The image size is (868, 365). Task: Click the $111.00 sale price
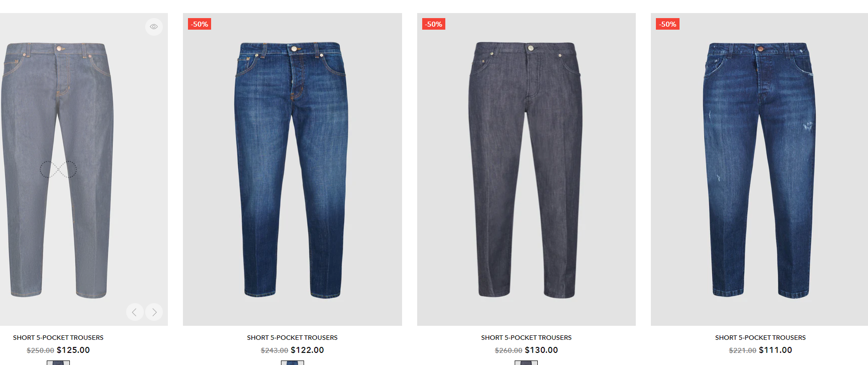tap(776, 350)
